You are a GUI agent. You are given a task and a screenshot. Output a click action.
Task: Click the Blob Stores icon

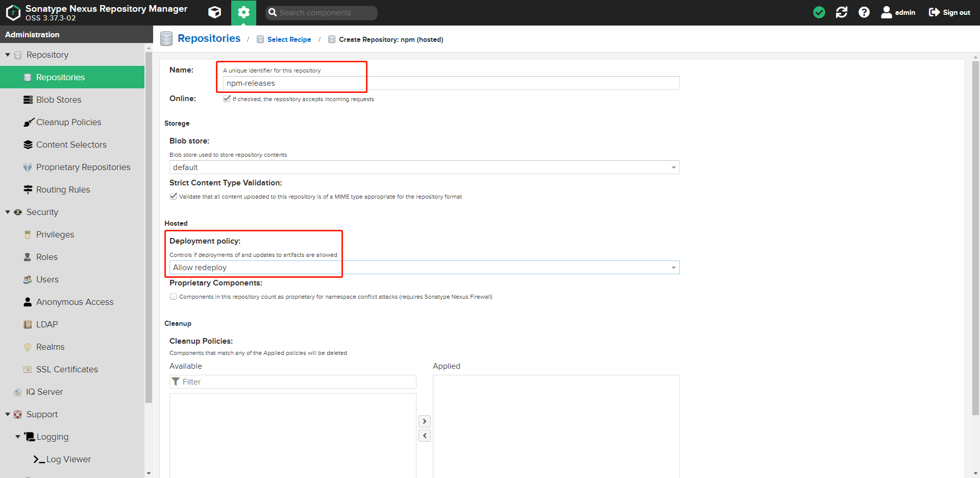(x=28, y=100)
